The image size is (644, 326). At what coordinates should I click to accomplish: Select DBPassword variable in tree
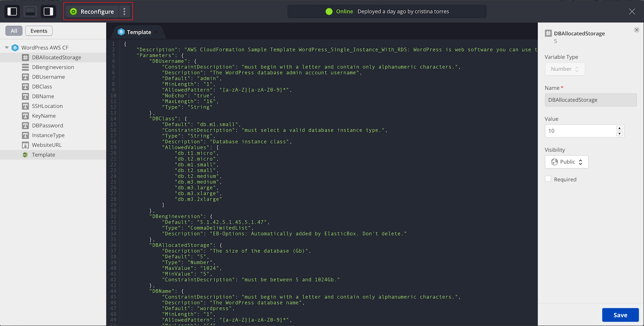pos(53,126)
